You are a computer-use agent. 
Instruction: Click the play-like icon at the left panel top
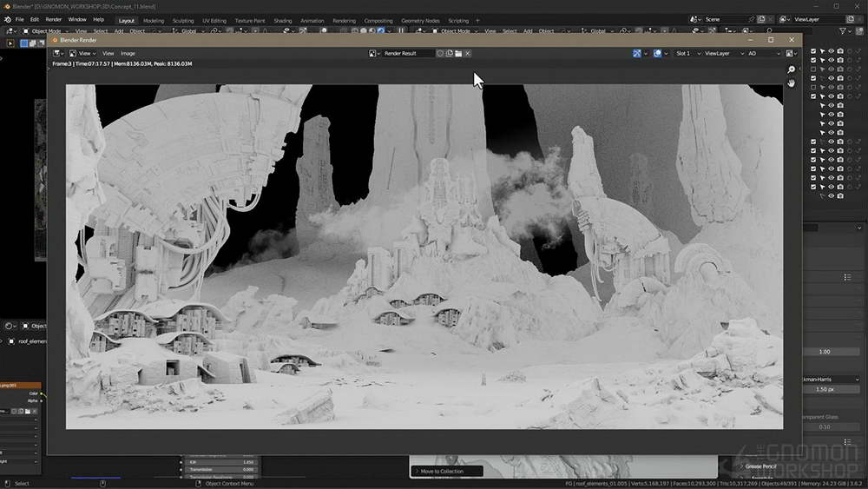[x=10, y=43]
